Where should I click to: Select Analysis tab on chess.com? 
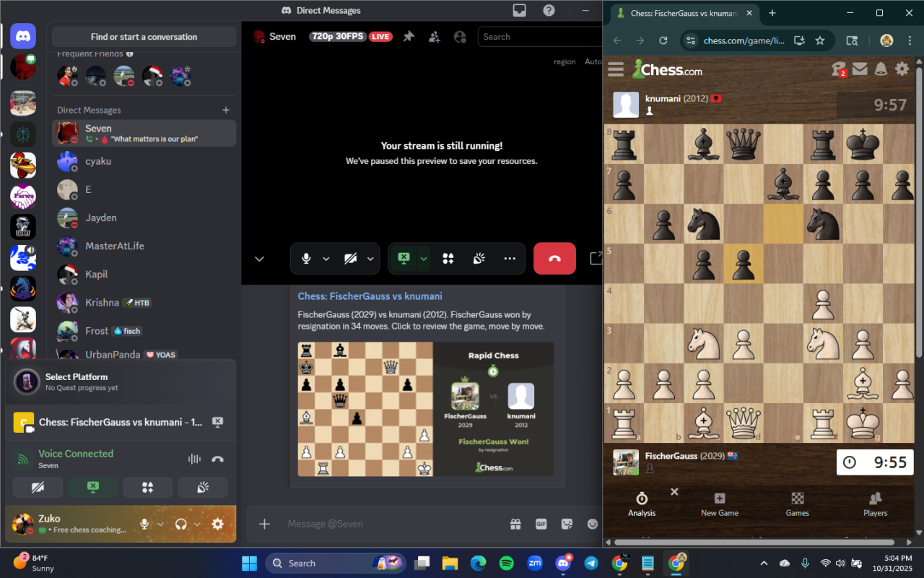[642, 504]
